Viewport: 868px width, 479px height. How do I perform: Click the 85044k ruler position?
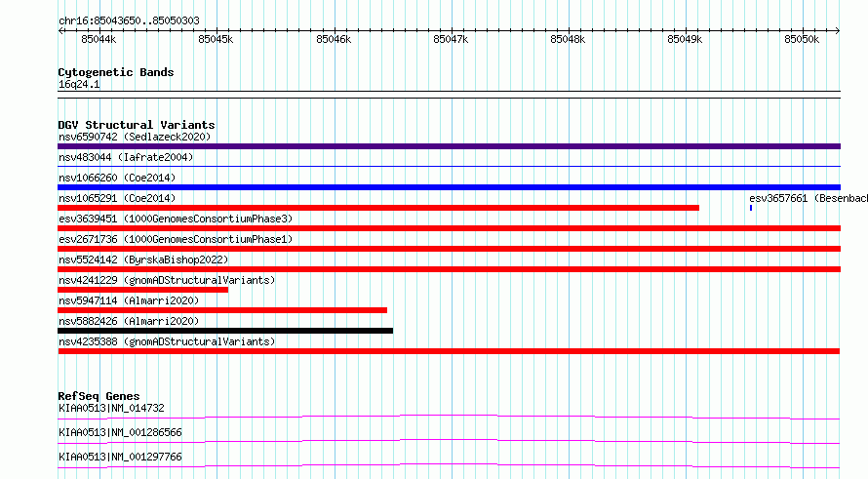pyautogui.click(x=99, y=39)
